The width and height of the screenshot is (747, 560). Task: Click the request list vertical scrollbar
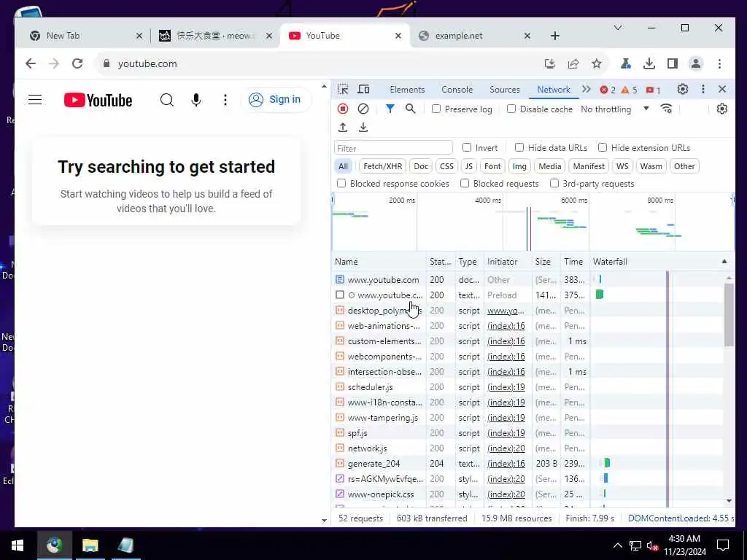click(x=729, y=314)
